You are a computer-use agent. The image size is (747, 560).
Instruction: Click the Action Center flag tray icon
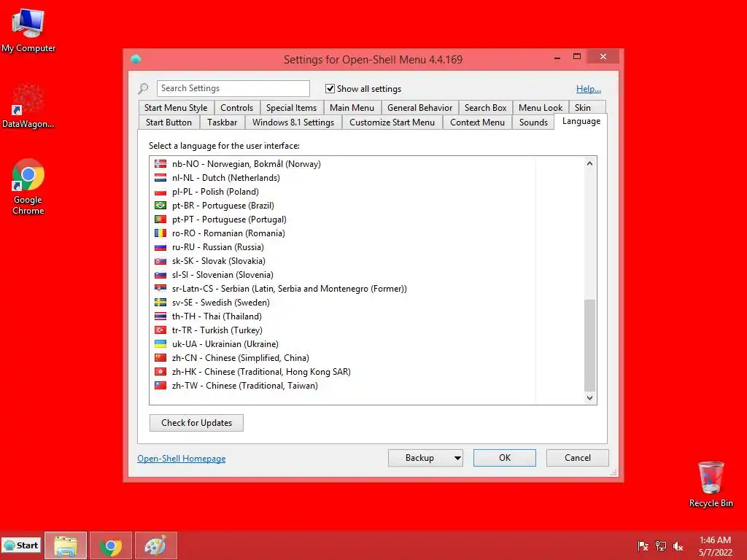(x=643, y=546)
